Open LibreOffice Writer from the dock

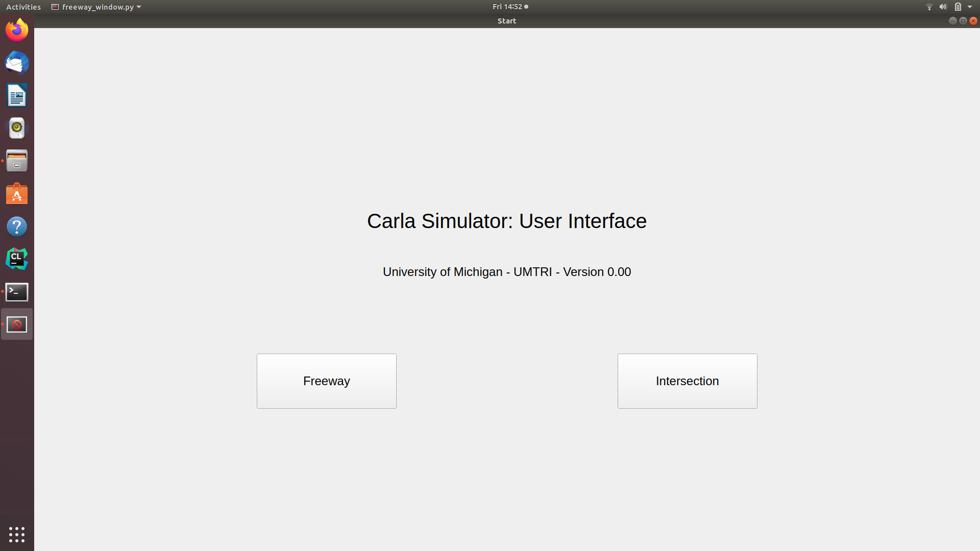coord(17,95)
